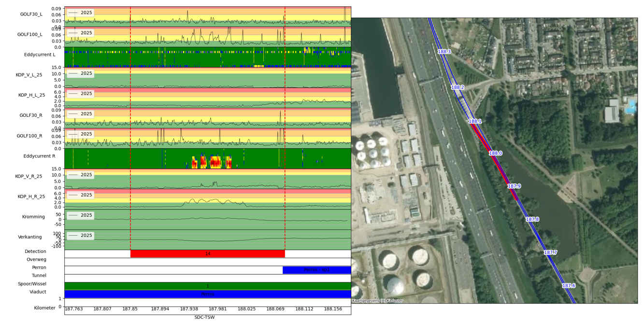Click the 2025 legend in KOP_H_L_25 plot
Viewport: 644px width, 321px height.
click(x=80, y=94)
